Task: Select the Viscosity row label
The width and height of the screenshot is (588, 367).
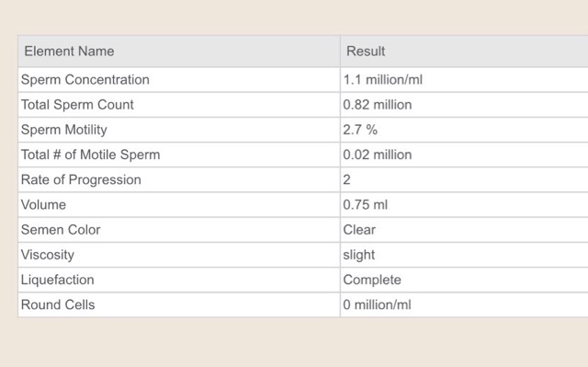Action: (x=48, y=255)
